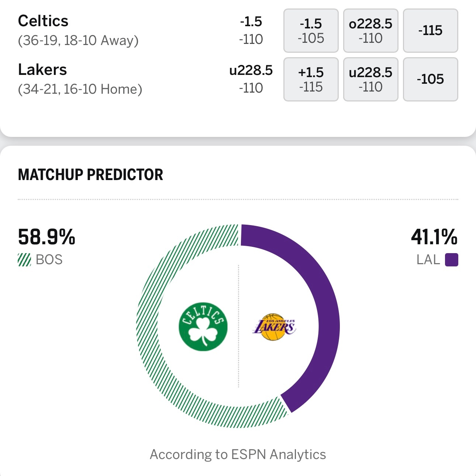Click the According to ESPN Analytics caption
This screenshot has height=476, width=476.
[238, 455]
